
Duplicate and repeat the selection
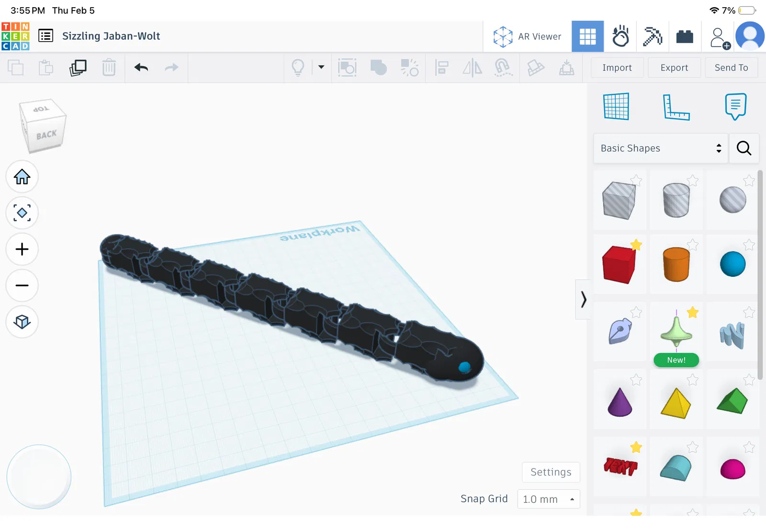point(78,68)
